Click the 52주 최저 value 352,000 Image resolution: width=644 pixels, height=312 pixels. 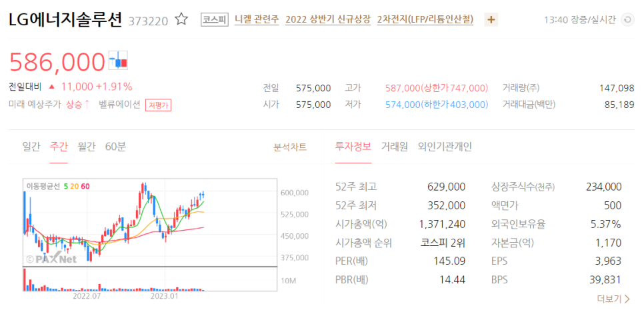click(x=447, y=206)
